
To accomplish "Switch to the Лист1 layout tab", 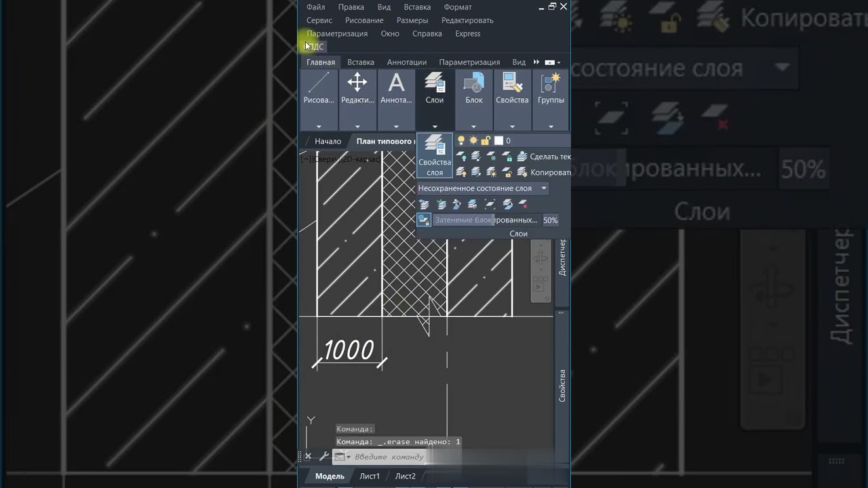I will click(370, 476).
